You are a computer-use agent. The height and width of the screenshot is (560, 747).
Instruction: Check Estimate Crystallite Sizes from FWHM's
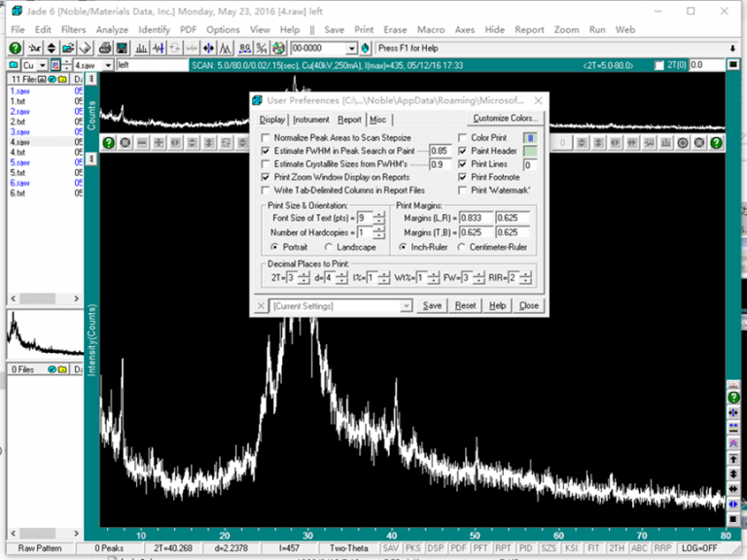pyautogui.click(x=266, y=163)
